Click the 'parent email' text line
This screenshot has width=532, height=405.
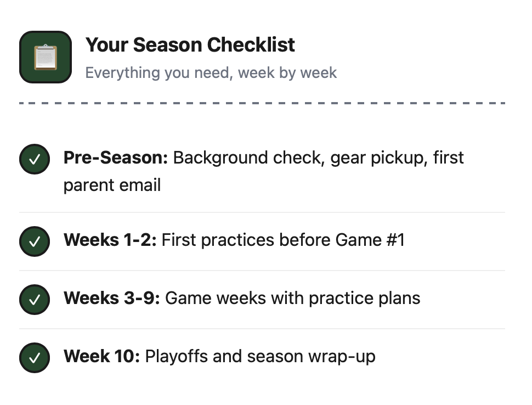[112, 185]
